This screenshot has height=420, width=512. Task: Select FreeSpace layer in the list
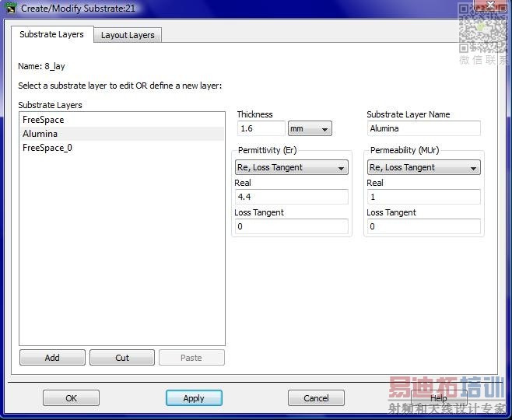point(122,120)
